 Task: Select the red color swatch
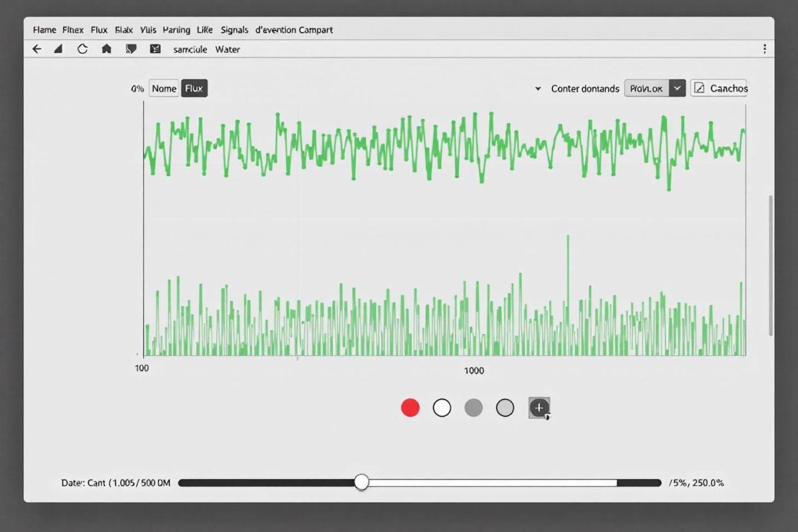(x=410, y=408)
